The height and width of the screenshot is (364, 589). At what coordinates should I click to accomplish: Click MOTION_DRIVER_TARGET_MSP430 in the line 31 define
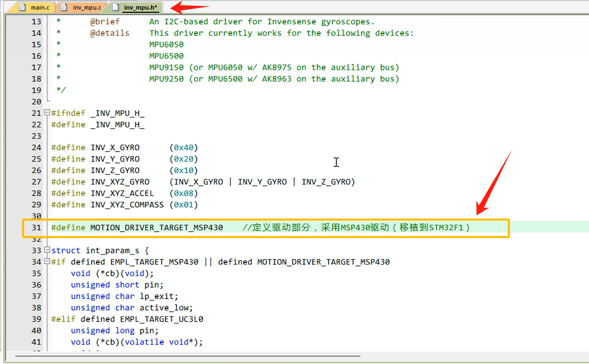coord(156,228)
